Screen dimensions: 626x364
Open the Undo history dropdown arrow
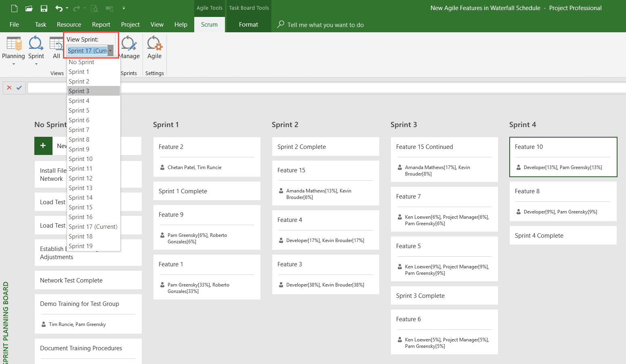pyautogui.click(x=67, y=8)
